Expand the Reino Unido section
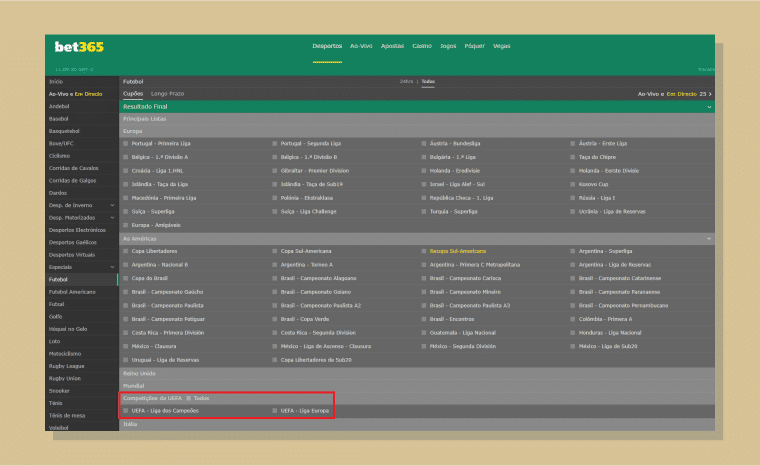Viewport: 760px width, 466px height. click(417, 373)
